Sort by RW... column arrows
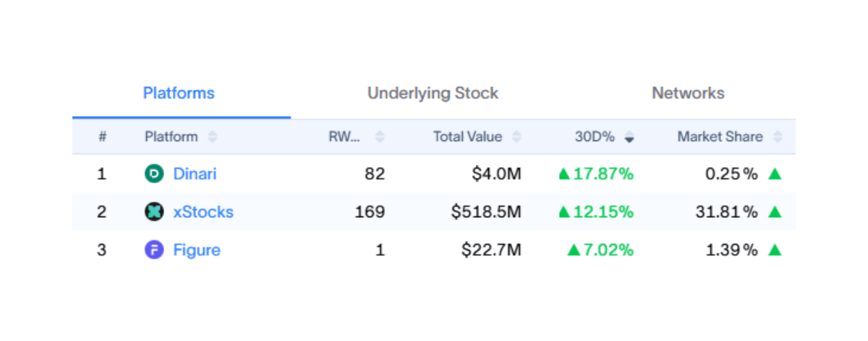This screenshot has height=341, width=868. 380,137
